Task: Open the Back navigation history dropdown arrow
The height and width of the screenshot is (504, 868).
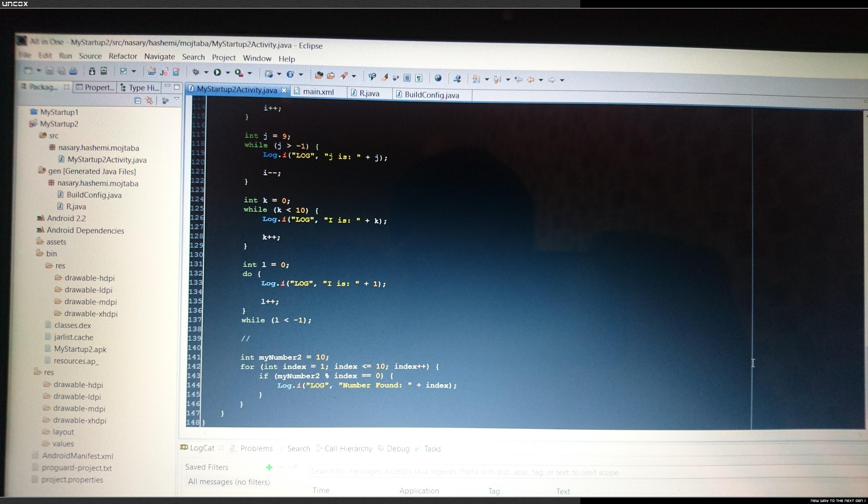Action: click(x=541, y=80)
